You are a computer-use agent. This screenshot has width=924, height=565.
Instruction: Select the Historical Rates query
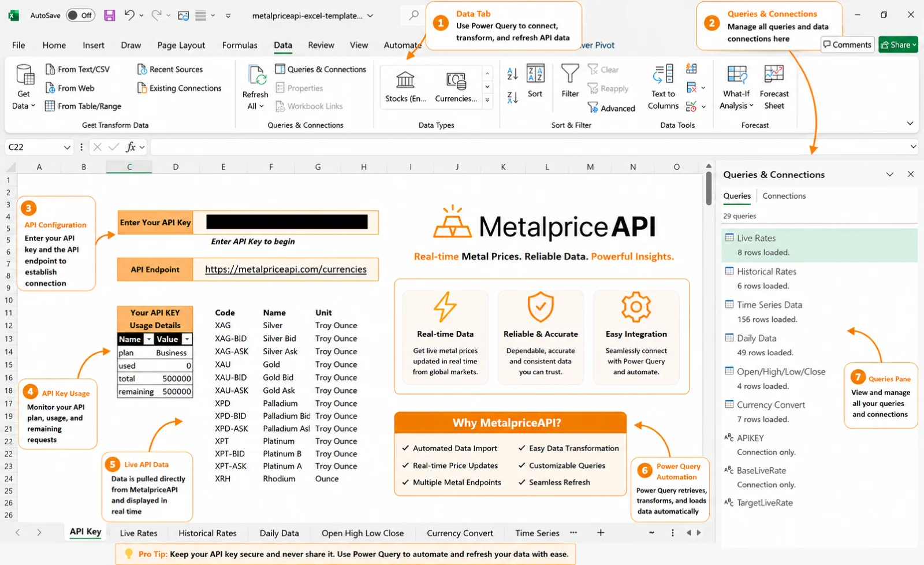pos(819,278)
